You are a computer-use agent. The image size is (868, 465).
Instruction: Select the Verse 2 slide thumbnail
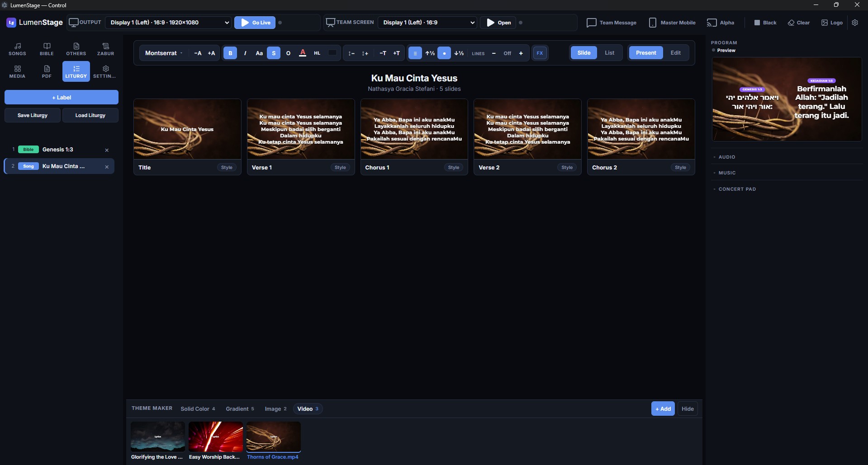(527, 129)
